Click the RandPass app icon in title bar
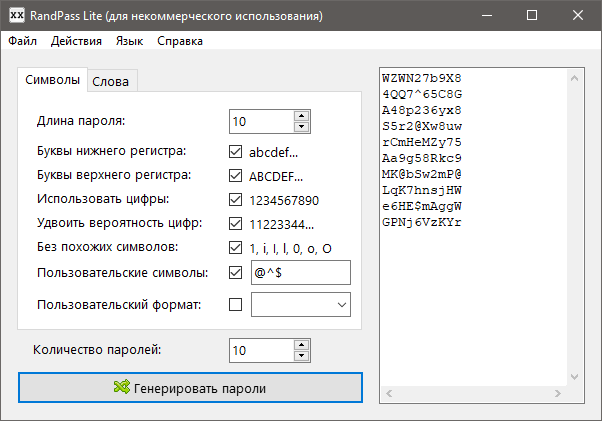Viewport: 602px width, 421px height. coord(17,15)
